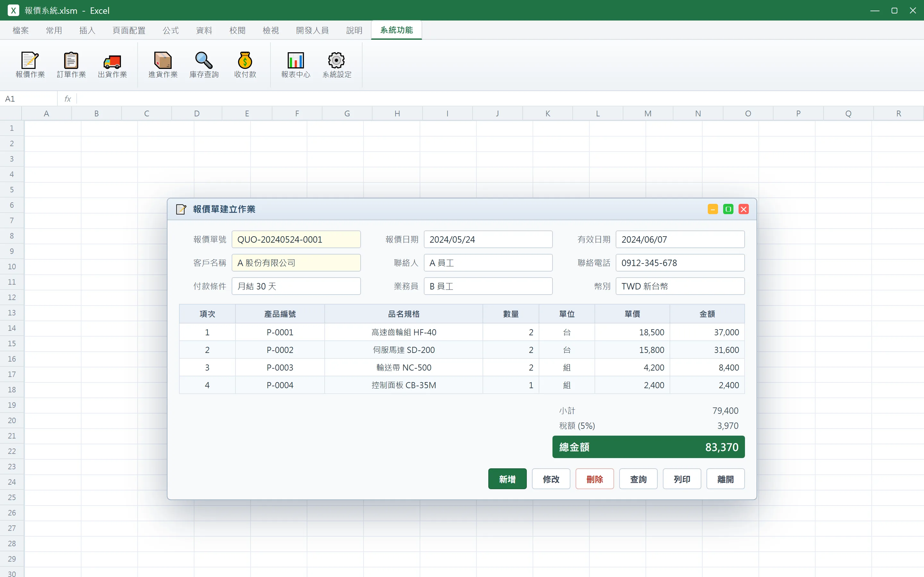Click the 付款條件 field showing 月結 30 天
Viewport: 924px width, 577px height.
click(x=296, y=286)
